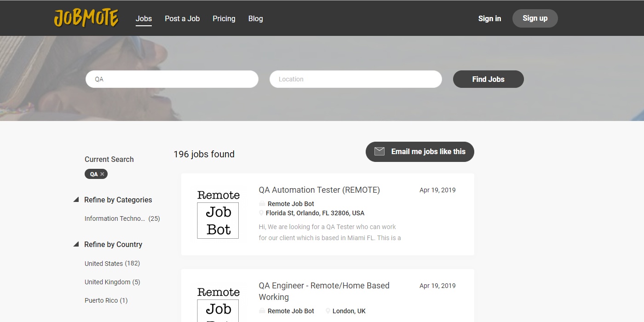The image size is (644, 322).
Task: Visit the Blog page
Action: 255,19
